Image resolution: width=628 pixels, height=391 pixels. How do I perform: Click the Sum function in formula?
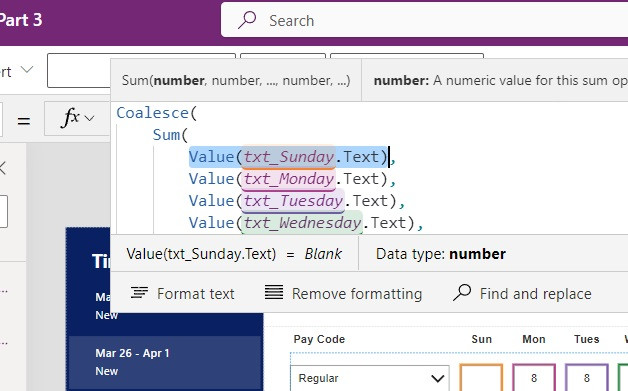tap(166, 135)
